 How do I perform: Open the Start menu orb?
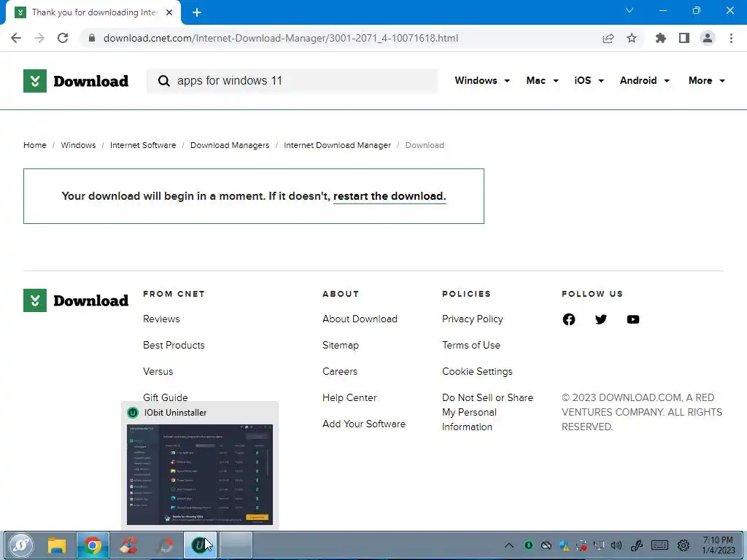(20, 545)
